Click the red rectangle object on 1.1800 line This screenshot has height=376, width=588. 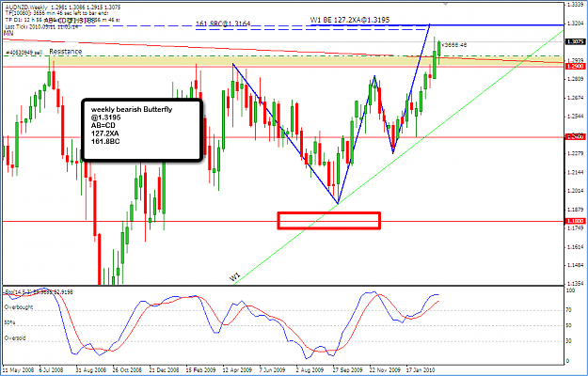329,220
